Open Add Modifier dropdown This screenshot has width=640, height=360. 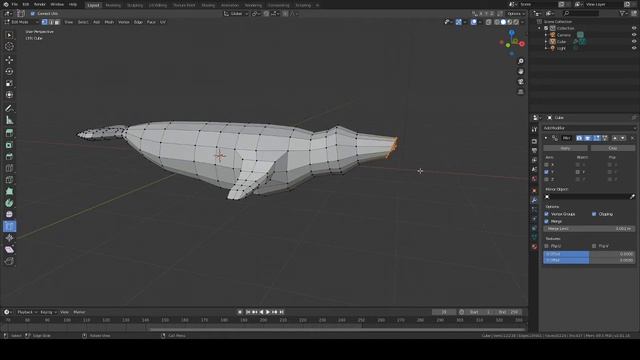pyautogui.click(x=589, y=128)
